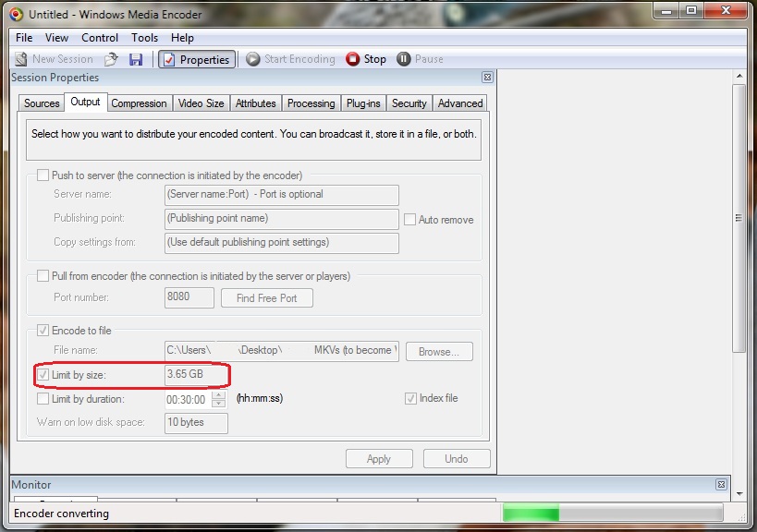Switch to the Sources tab

pos(42,103)
